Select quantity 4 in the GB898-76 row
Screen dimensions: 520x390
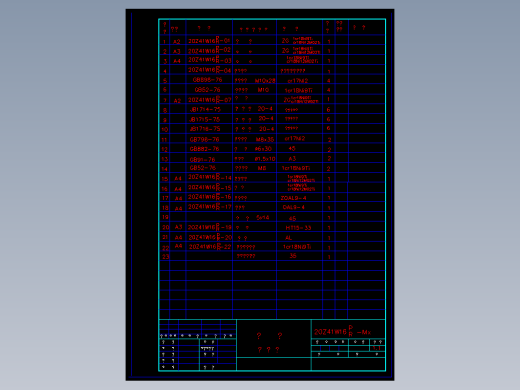(x=329, y=81)
